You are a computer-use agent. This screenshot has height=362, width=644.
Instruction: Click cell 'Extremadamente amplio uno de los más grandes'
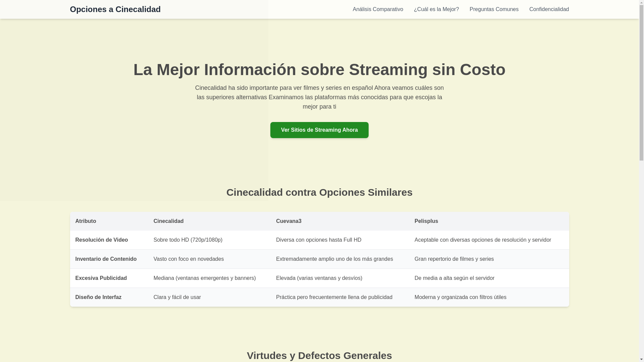[x=340, y=259]
